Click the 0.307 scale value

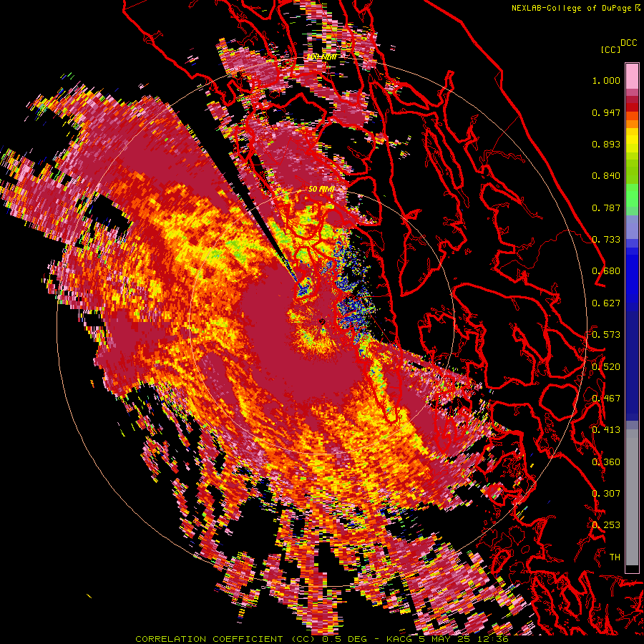(x=606, y=493)
